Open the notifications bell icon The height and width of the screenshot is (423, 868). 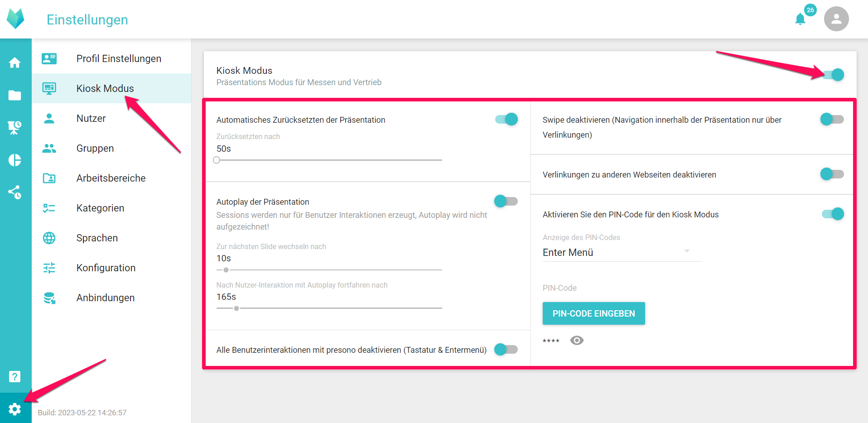click(800, 19)
